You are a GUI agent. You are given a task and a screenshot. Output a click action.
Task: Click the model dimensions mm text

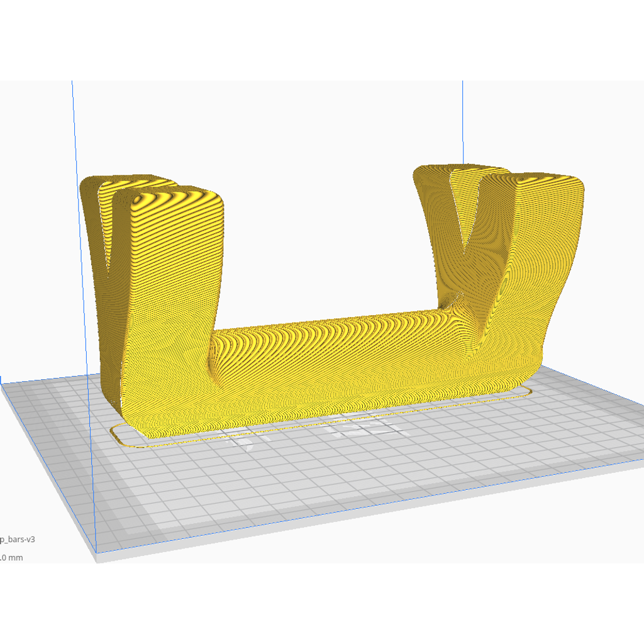coord(11,558)
